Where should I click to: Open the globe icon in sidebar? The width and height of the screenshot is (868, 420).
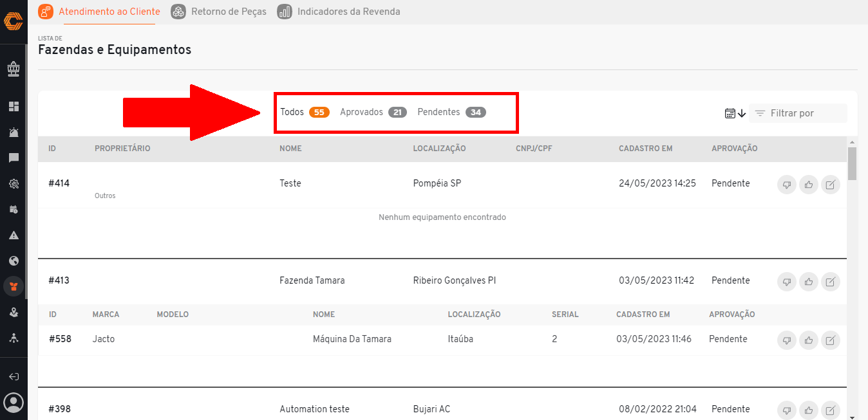point(14,260)
